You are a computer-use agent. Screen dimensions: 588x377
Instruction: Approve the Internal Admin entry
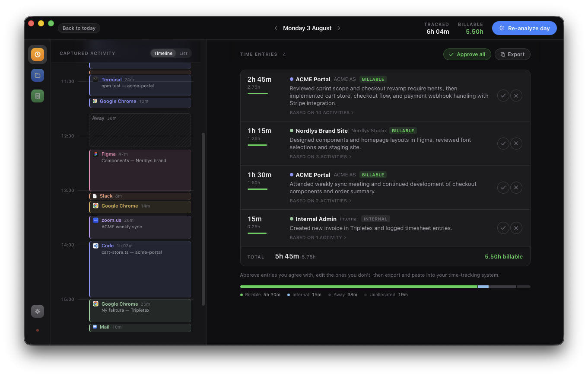503,228
